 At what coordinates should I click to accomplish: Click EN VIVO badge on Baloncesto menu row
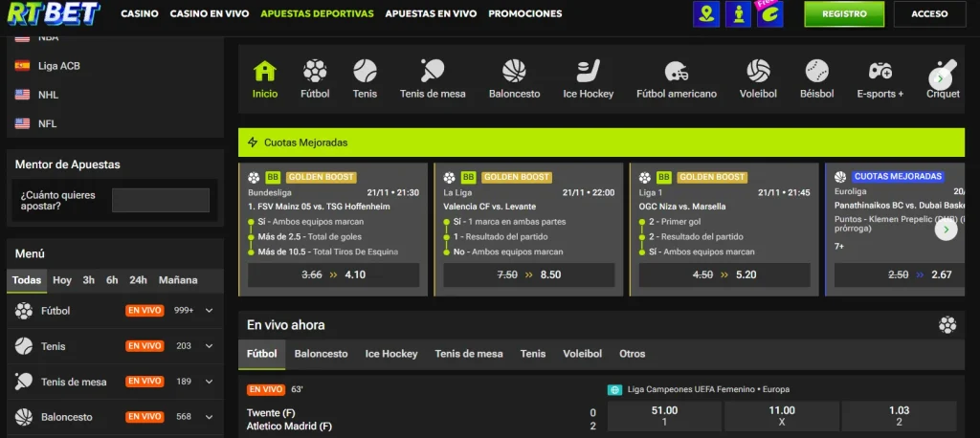145,417
